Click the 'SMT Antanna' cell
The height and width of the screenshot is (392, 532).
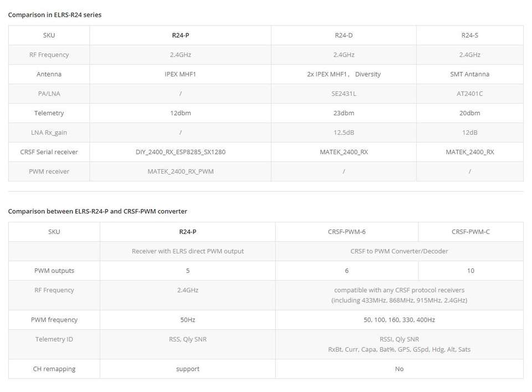[469, 74]
